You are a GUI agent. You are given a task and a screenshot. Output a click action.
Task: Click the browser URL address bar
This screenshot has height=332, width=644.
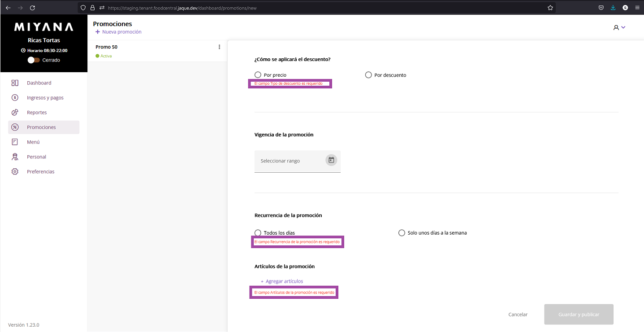(316, 8)
